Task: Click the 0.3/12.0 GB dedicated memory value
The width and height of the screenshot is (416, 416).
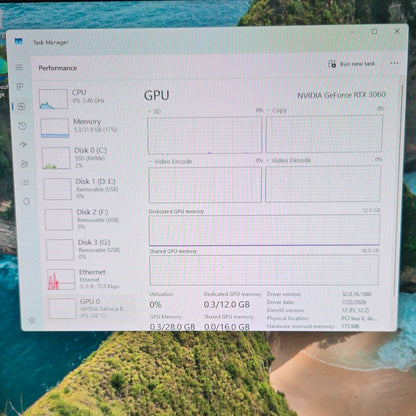Action: (227, 304)
